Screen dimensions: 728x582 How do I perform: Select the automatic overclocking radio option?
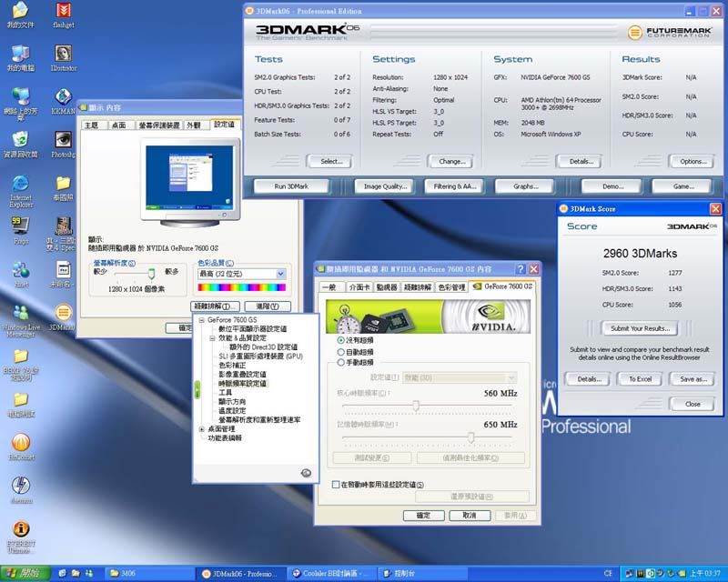(x=341, y=352)
